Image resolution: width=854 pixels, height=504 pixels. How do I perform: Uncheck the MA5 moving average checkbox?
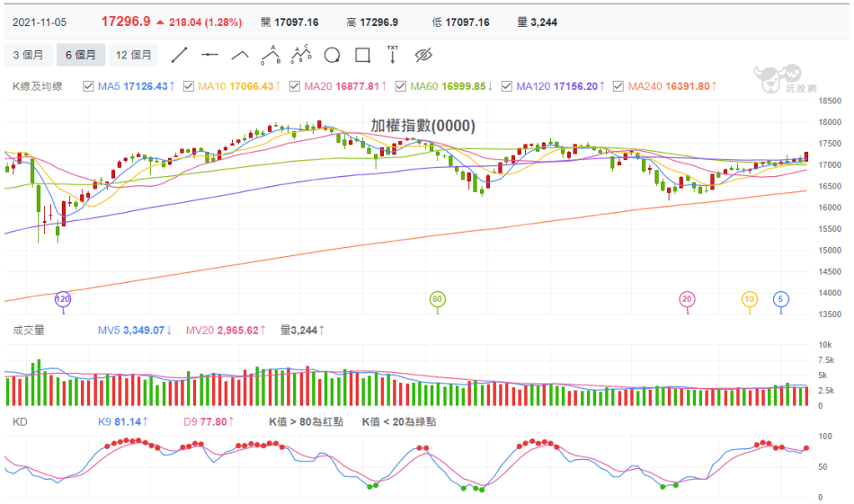click(x=90, y=86)
